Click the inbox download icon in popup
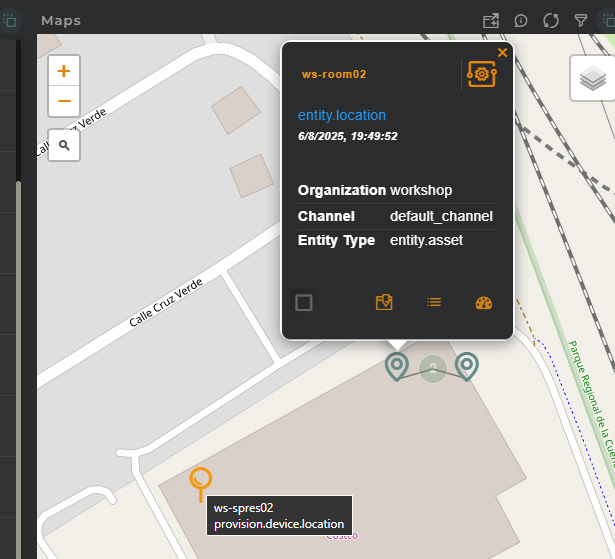This screenshot has width=615, height=559. pos(384,302)
